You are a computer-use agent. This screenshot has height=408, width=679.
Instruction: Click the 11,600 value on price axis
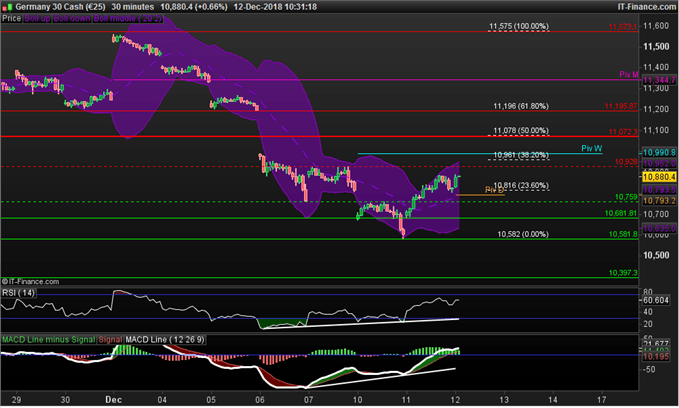click(656, 26)
